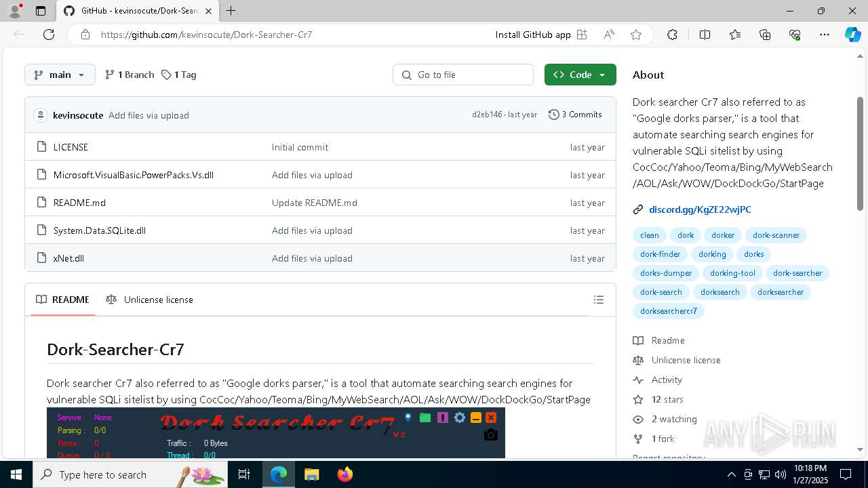Open Favorites list in toolbar

pos(735,35)
